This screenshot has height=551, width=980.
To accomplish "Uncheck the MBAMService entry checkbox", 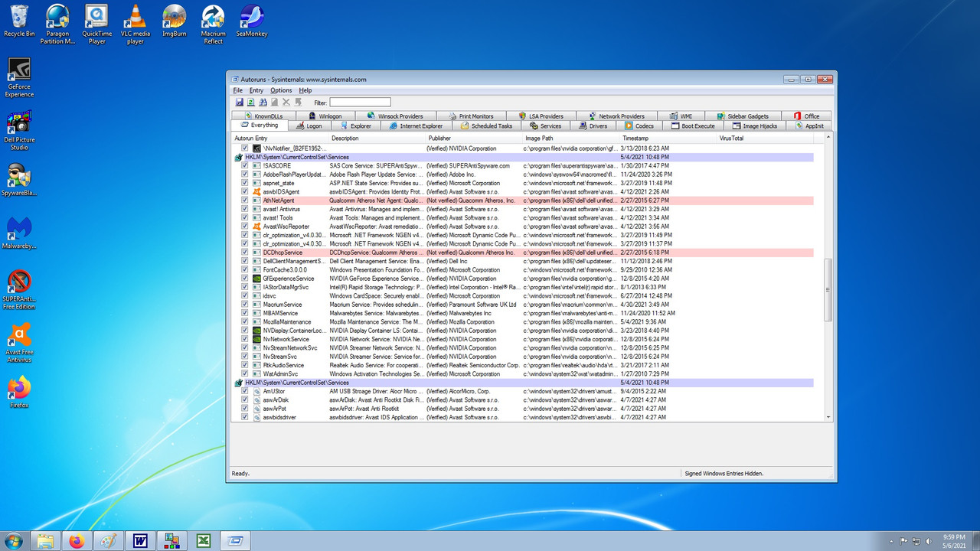I will tap(245, 313).
